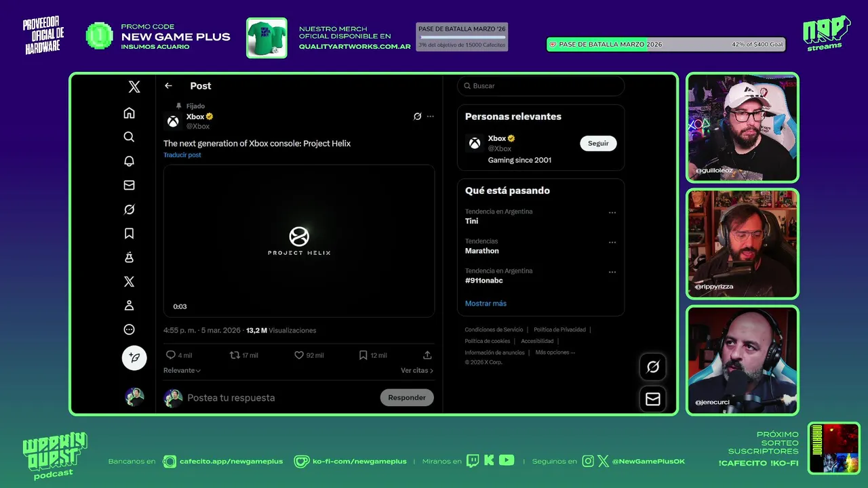The height and width of the screenshot is (488, 868).
Task: Click repost icon showing 17 mil
Action: tap(235, 355)
